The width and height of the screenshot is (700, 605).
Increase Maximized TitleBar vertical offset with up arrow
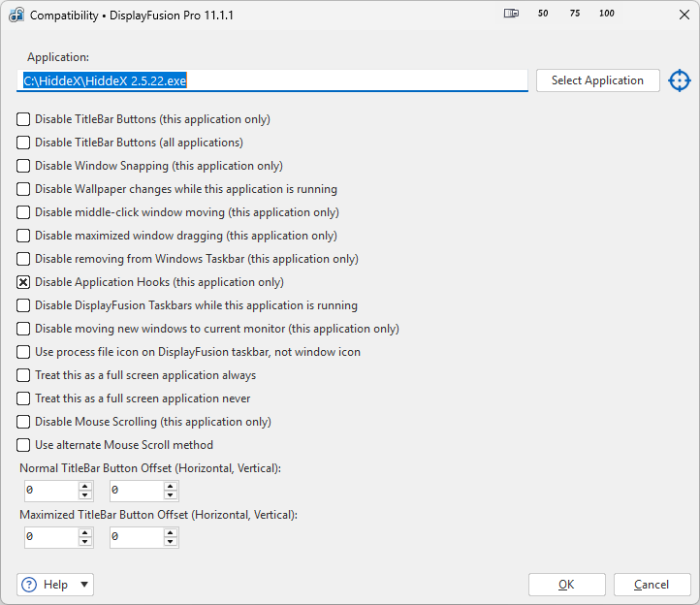171,532
